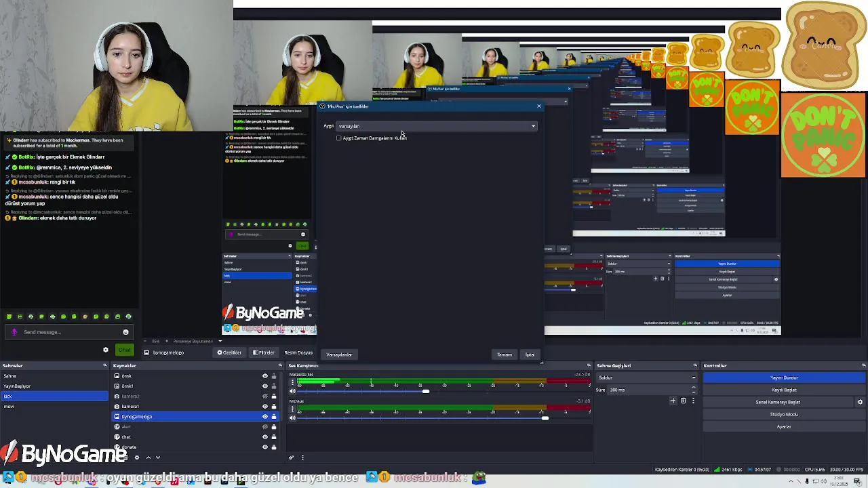868x488 pixels.
Task: Start recording with Kaydı Başlat
Action: click(784, 390)
